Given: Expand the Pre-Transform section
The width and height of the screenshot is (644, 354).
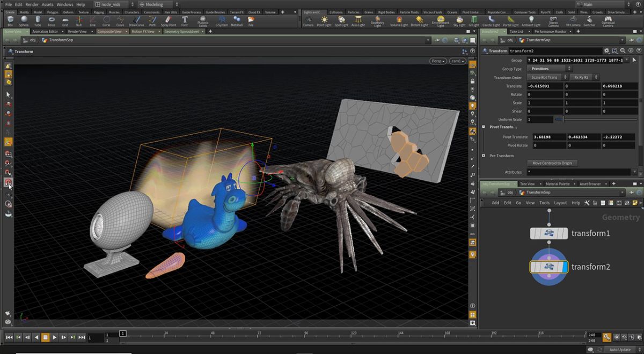Looking at the screenshot, I should pyautogui.click(x=485, y=156).
